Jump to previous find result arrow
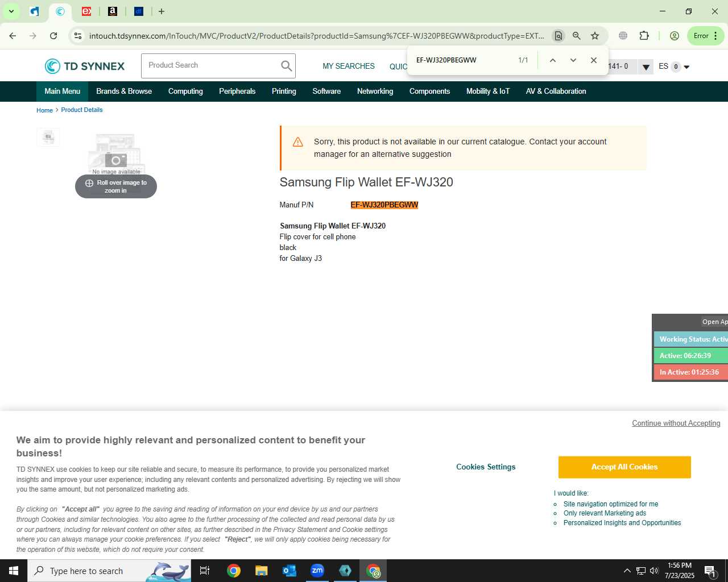The width and height of the screenshot is (728, 582). tap(552, 60)
